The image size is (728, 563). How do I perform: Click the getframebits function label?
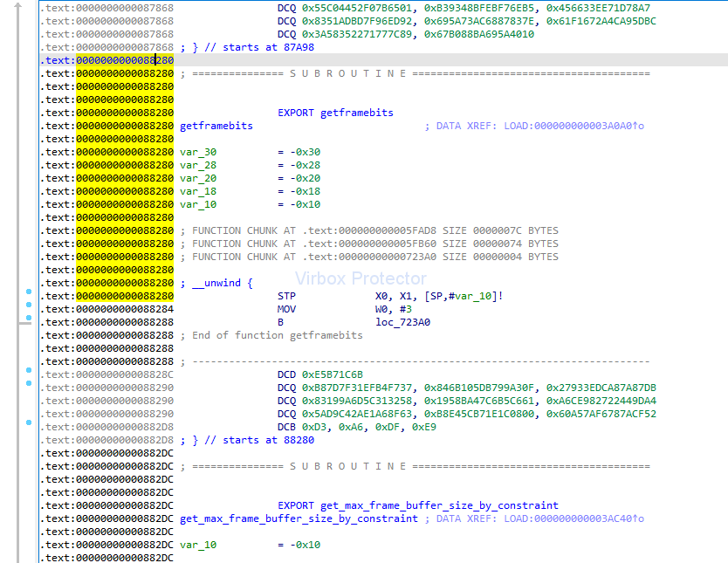click(x=216, y=126)
